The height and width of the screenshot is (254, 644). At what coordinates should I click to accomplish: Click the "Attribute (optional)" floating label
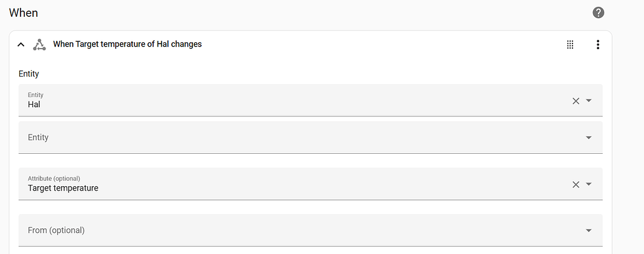54,179
